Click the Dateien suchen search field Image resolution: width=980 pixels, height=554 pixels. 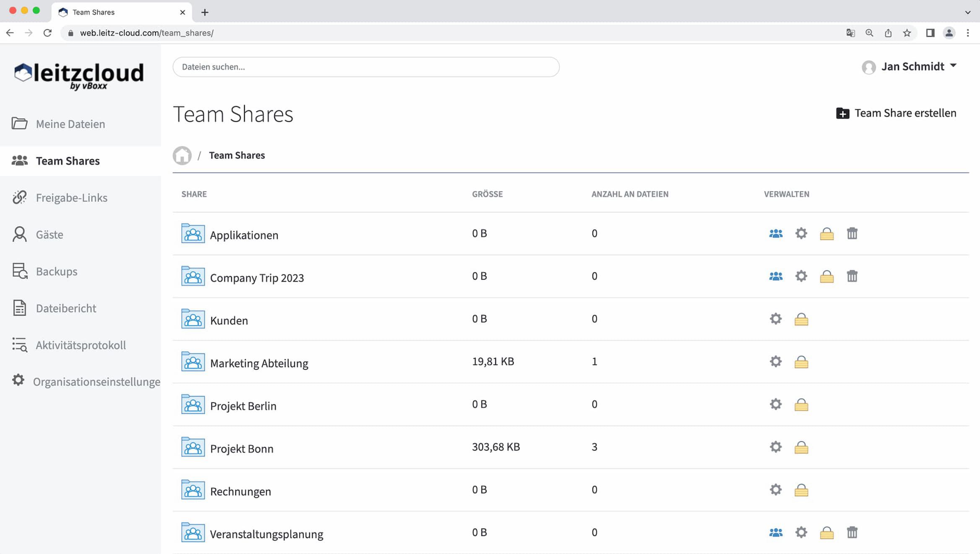tap(366, 67)
